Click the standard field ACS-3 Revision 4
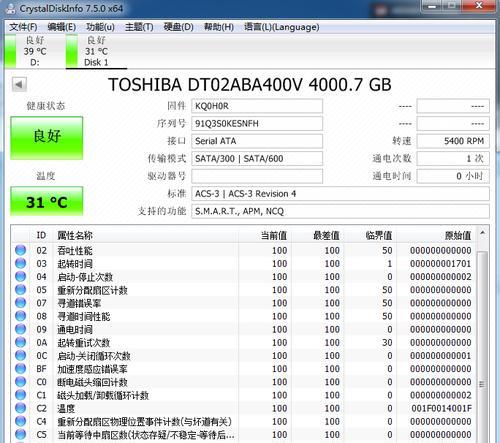Viewport: 500px width, 443px height. pos(340,194)
